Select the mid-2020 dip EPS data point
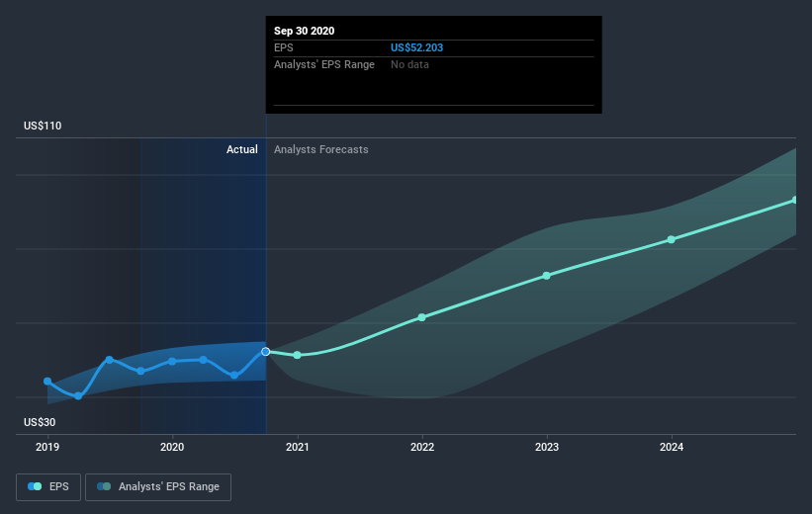The width and height of the screenshot is (812, 514). pos(234,375)
